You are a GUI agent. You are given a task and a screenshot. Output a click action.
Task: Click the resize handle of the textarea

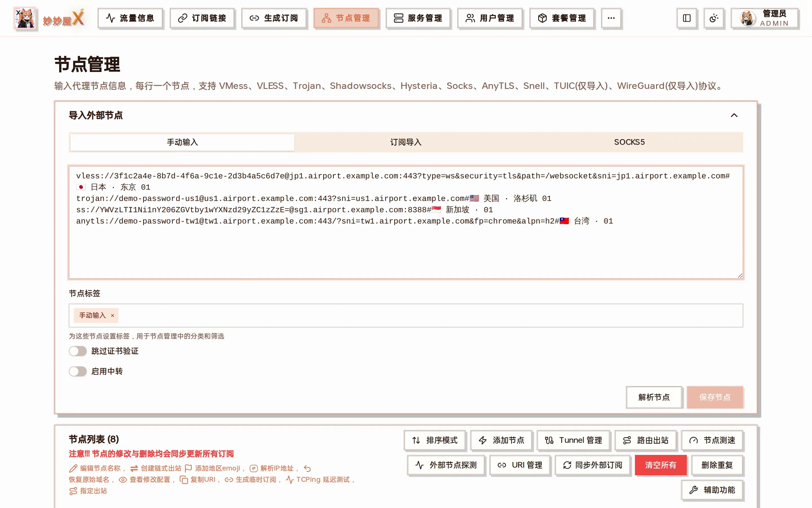point(740,275)
